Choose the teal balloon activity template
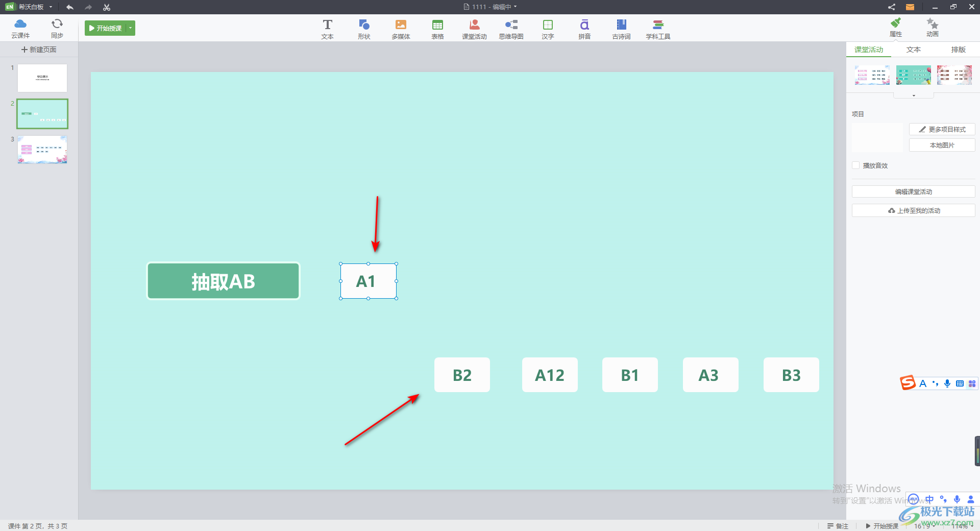 [914, 75]
